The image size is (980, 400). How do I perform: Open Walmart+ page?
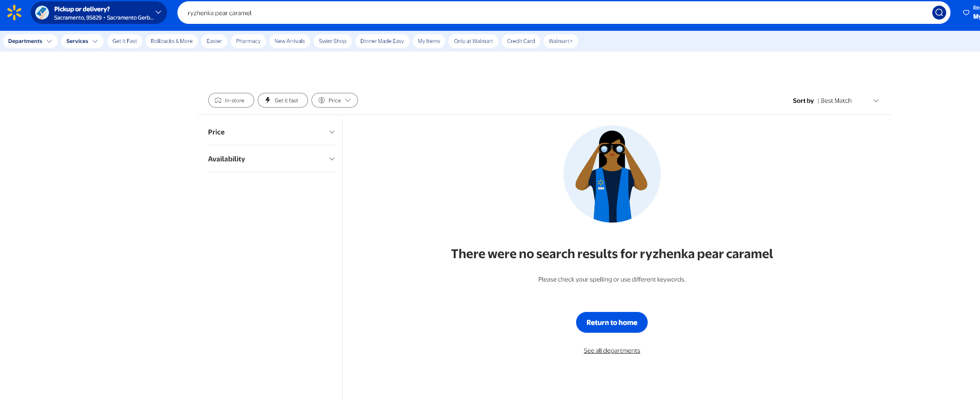click(560, 41)
